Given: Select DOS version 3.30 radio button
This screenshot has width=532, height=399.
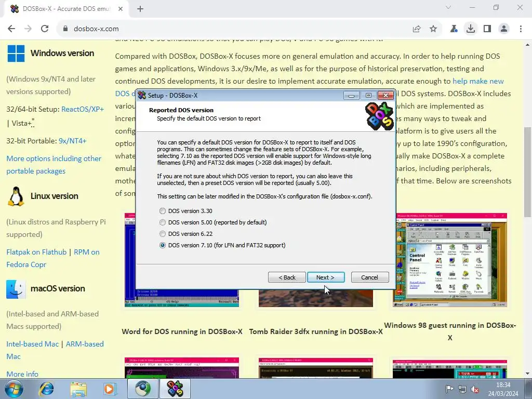Looking at the screenshot, I should [163, 211].
